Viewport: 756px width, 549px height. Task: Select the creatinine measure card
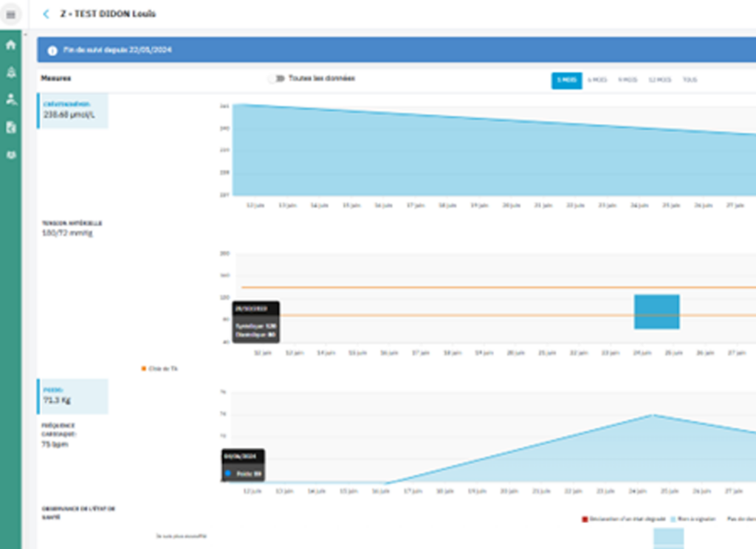point(73,111)
